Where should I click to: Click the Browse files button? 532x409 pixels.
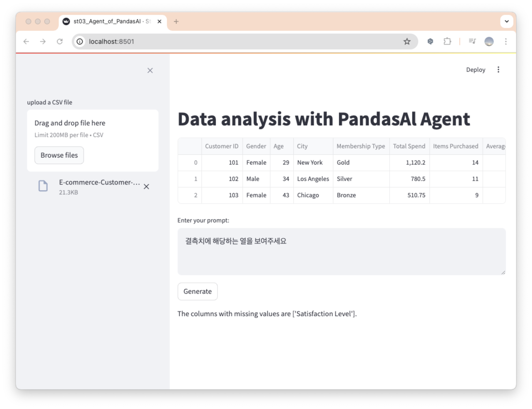(x=59, y=155)
